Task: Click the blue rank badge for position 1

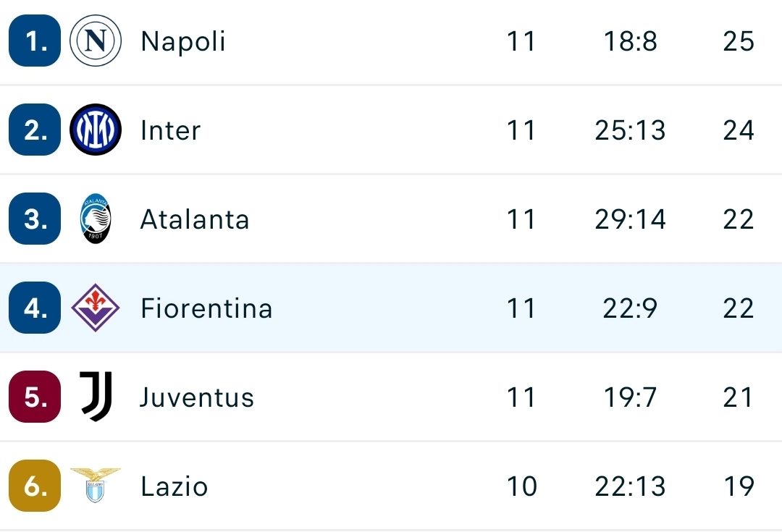Action: 33,41
